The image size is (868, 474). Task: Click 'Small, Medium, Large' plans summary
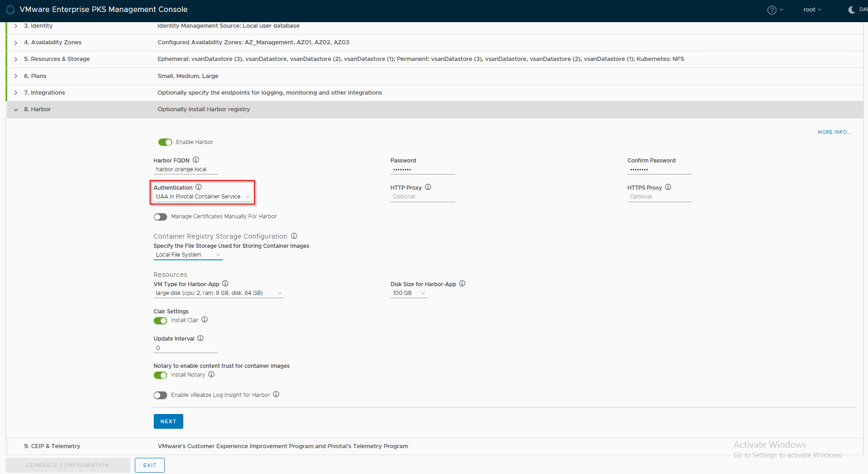point(188,76)
